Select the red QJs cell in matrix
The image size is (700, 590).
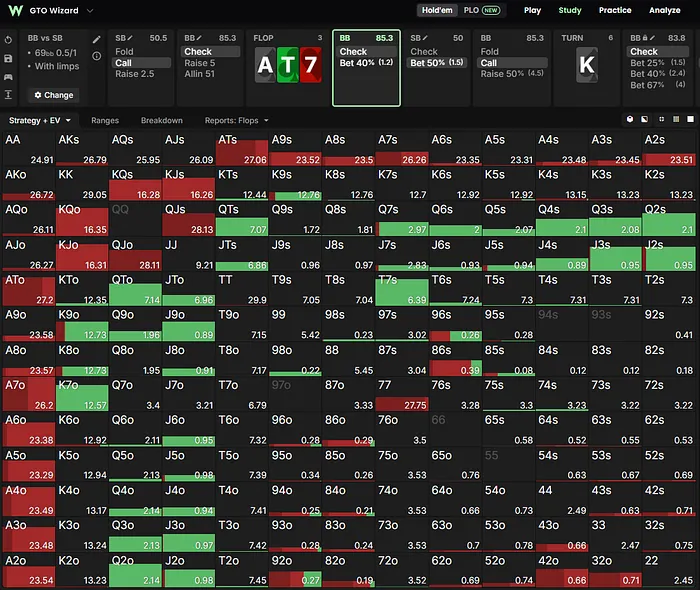click(188, 219)
